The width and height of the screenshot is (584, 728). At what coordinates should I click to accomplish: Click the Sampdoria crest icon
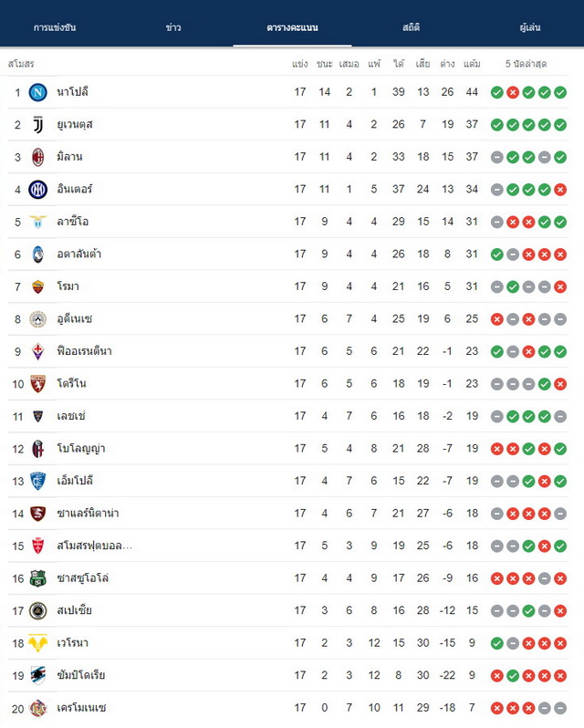click(x=37, y=675)
